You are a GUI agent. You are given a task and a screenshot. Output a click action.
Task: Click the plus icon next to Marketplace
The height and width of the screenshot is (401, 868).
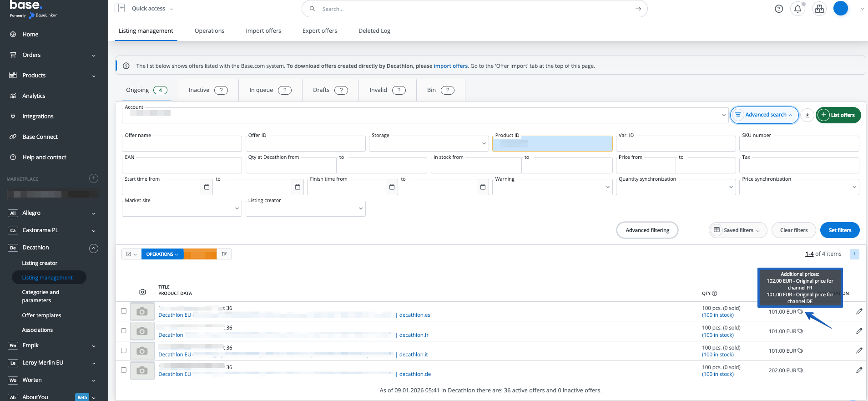tap(94, 178)
